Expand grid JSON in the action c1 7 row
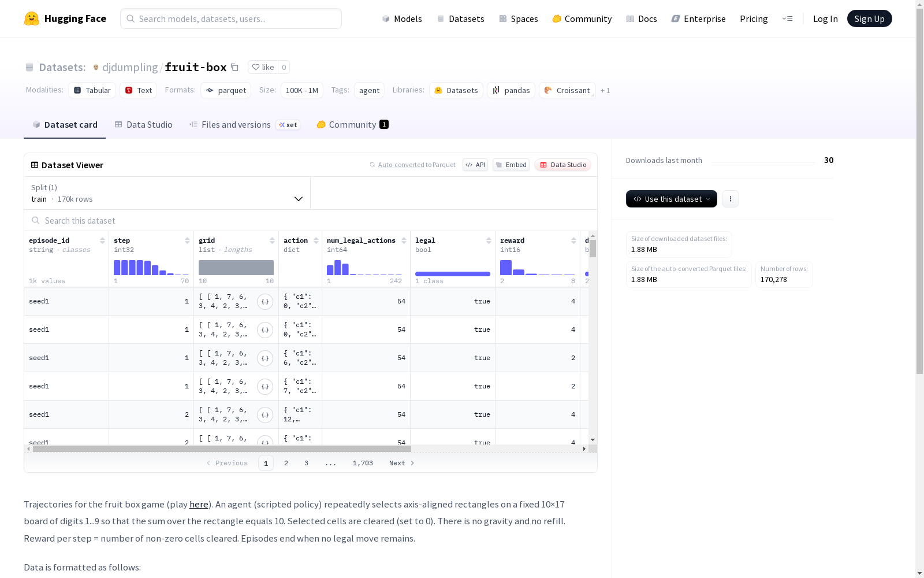Image resolution: width=924 pixels, height=578 pixels. (x=265, y=386)
